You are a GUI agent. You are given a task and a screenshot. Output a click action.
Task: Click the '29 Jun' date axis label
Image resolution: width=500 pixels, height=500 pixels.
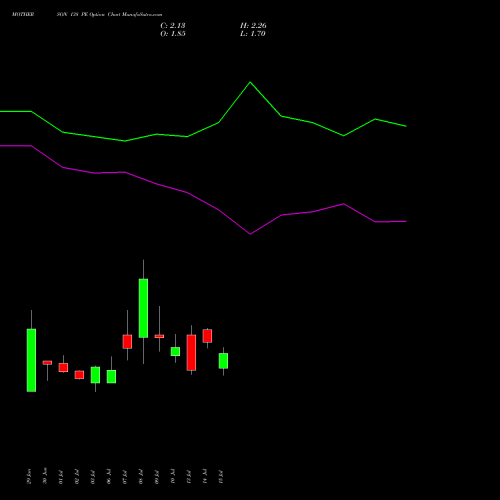click(x=29, y=476)
